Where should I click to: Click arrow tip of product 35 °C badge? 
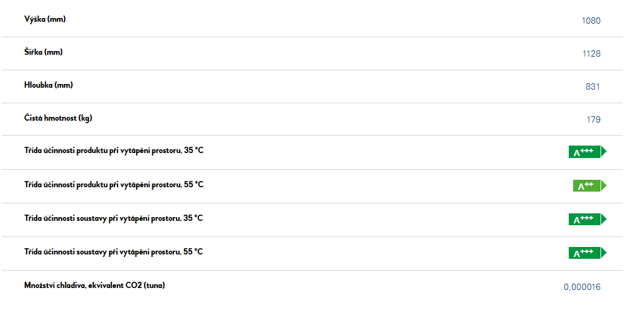604,152
